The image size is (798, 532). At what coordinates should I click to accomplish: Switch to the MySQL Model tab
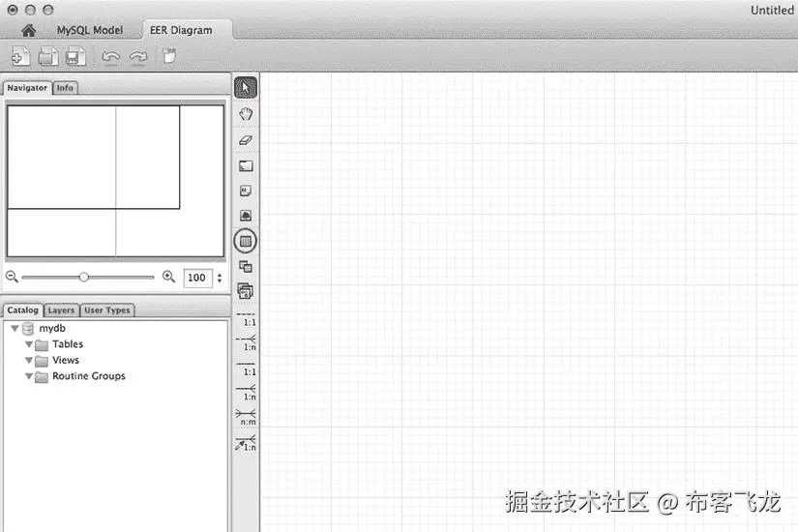90,31
